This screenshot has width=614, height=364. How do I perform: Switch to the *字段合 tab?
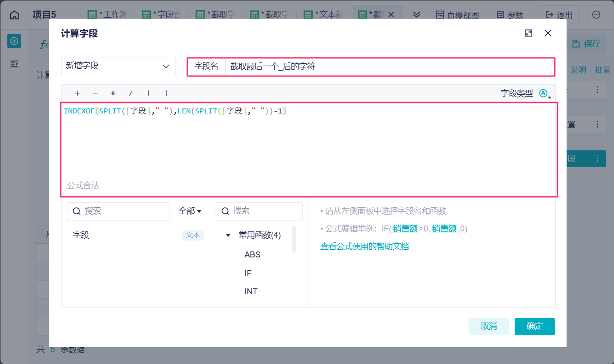pos(161,15)
